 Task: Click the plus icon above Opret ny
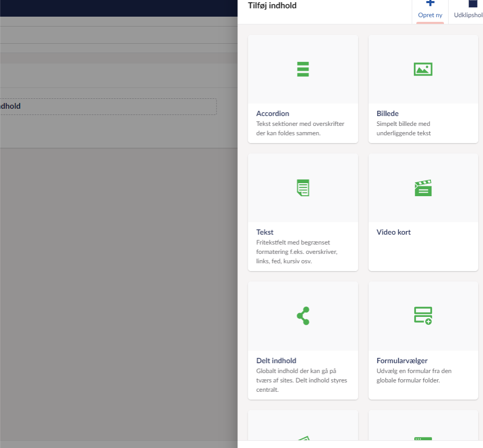tap(430, 3)
